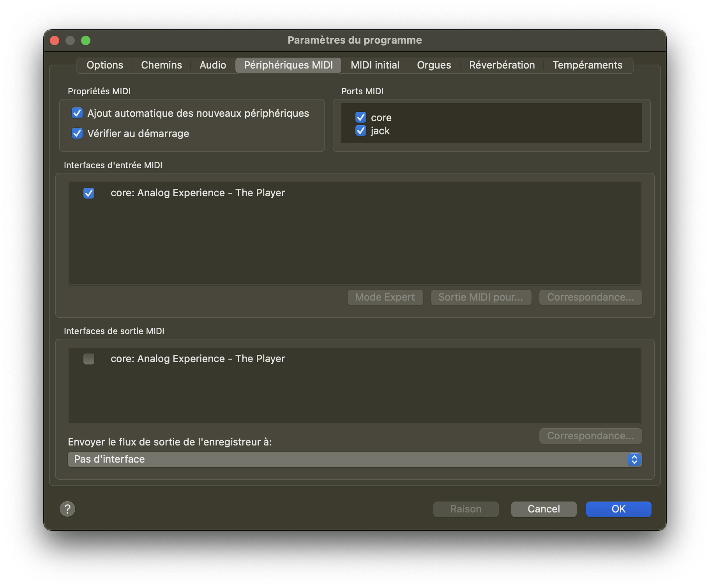Open 'Correspondance...' for output interfaces
710x588 pixels.
[x=590, y=436]
